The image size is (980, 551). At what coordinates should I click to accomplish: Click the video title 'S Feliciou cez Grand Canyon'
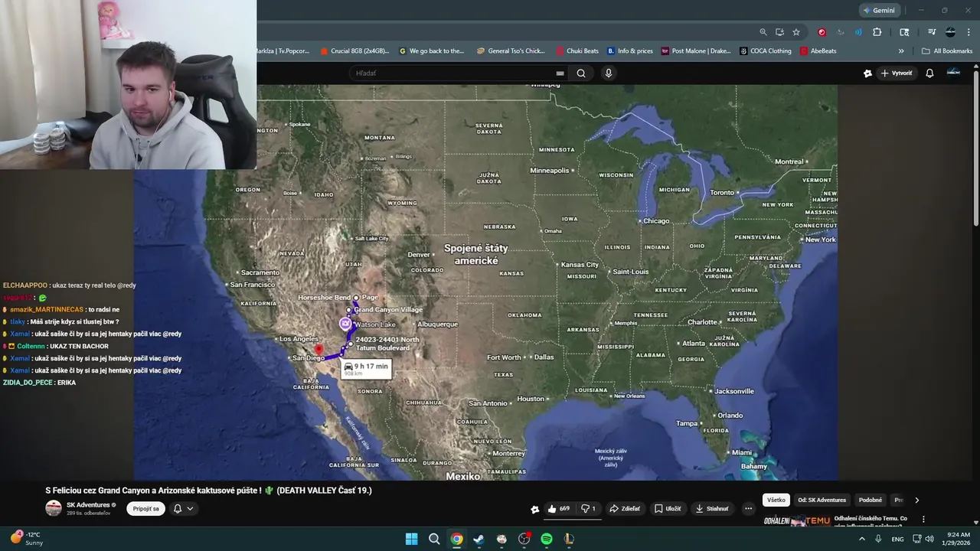(x=208, y=491)
